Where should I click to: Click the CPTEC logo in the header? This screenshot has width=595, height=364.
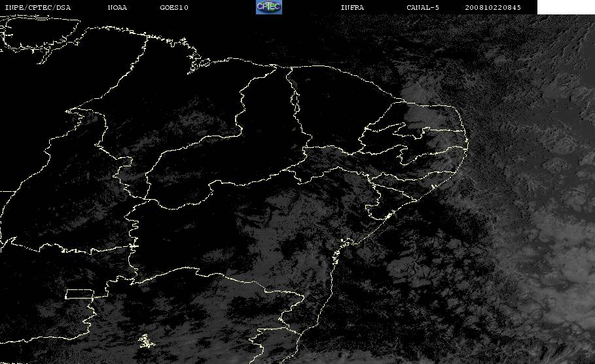tap(268, 7)
